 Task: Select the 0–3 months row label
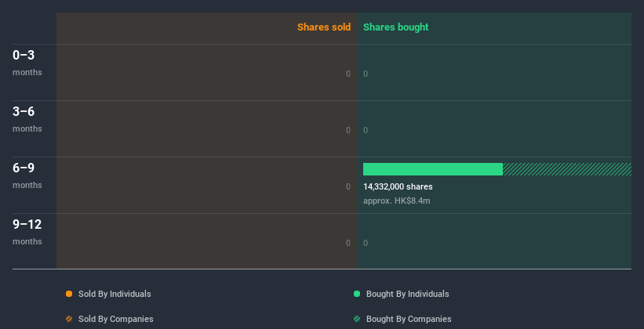click(x=27, y=63)
